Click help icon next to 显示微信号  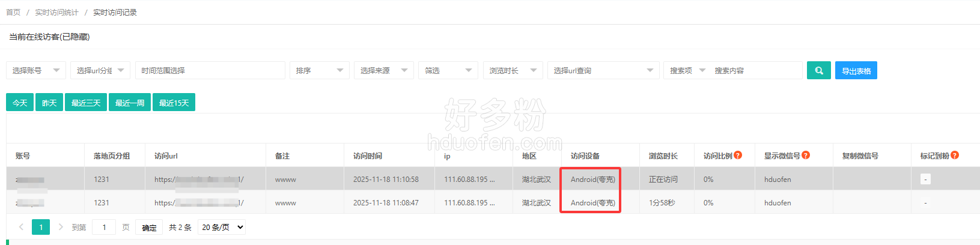[806, 155]
